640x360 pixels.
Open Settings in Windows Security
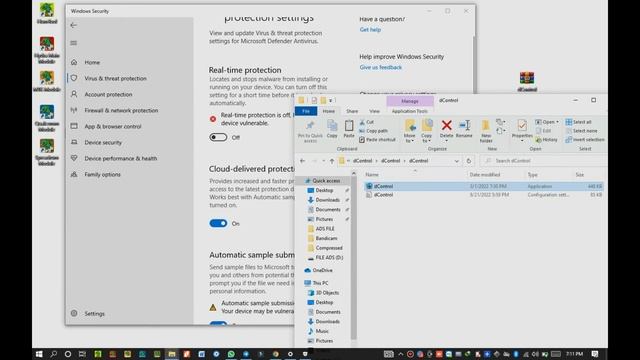pos(94,313)
